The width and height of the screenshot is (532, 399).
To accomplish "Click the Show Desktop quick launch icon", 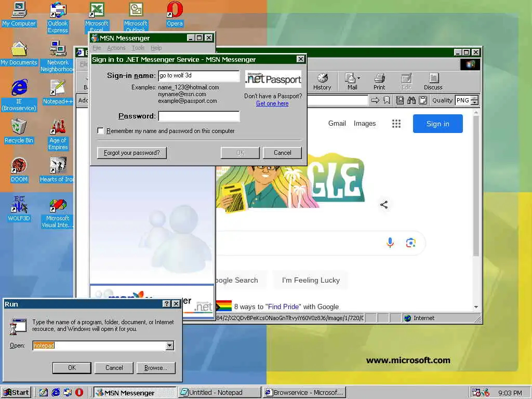I will click(44, 392).
